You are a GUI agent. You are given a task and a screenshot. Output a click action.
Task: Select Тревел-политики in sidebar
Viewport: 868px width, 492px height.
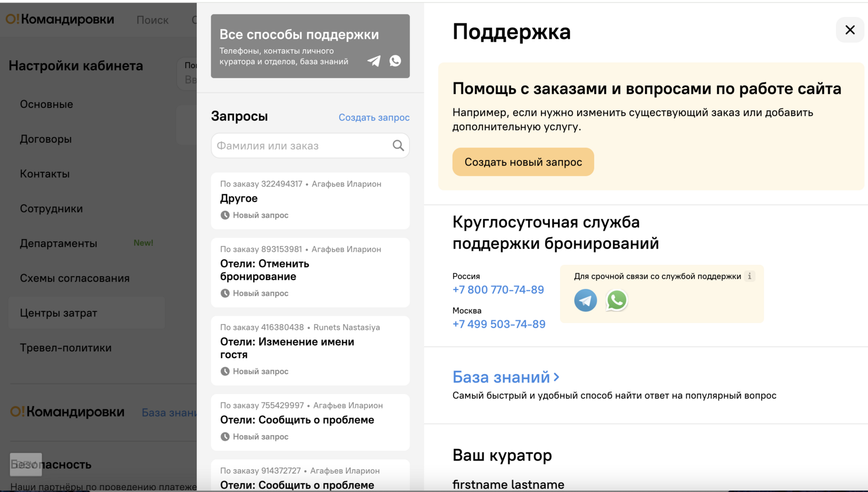pos(66,348)
